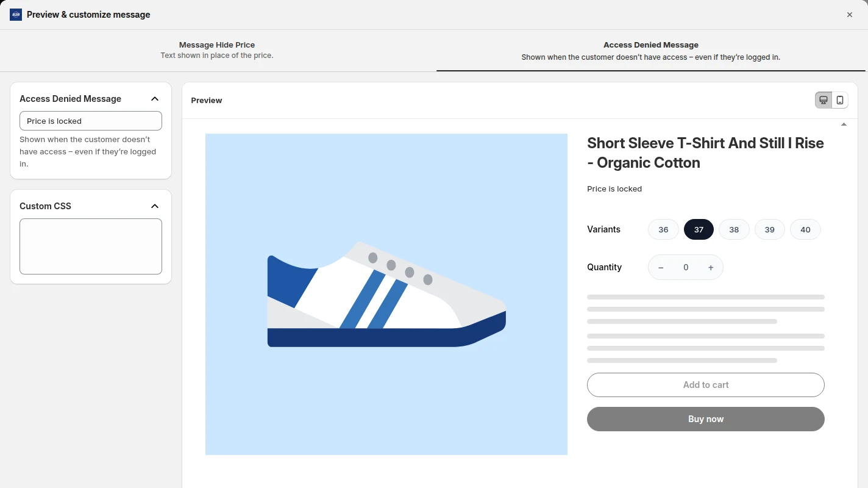Select variant size 37
This screenshot has height=488, width=868.
pyautogui.click(x=699, y=229)
